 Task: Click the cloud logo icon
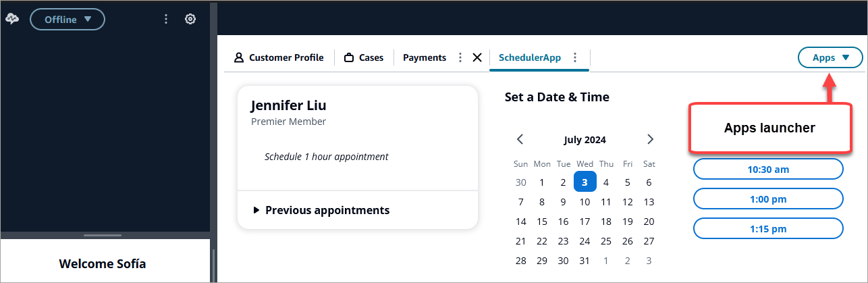[12, 19]
